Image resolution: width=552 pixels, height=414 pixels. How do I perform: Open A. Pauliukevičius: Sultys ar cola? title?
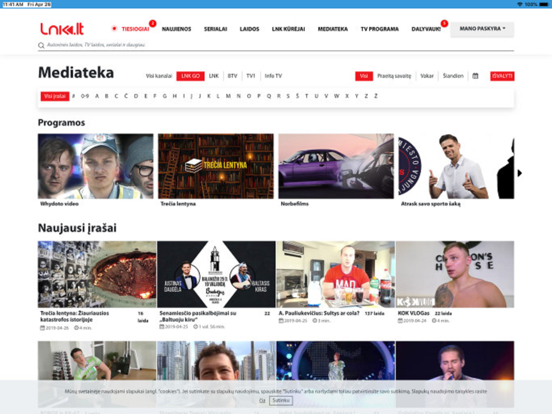(319, 313)
